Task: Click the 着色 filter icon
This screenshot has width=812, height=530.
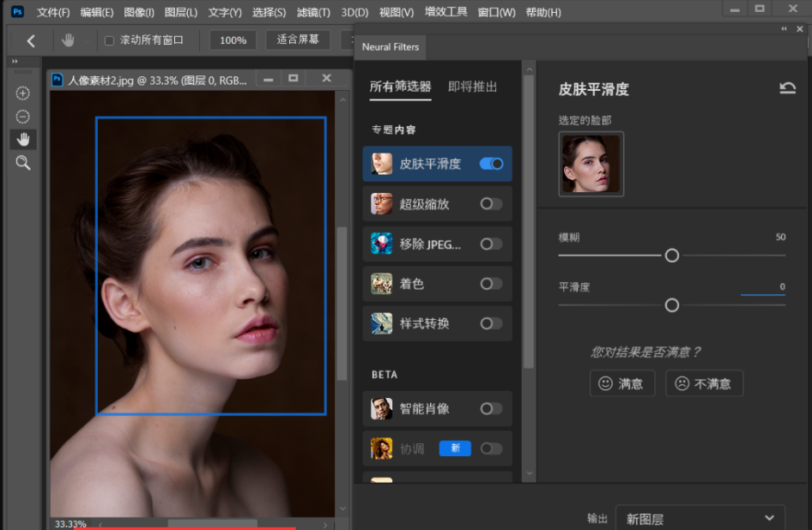Action: (382, 284)
